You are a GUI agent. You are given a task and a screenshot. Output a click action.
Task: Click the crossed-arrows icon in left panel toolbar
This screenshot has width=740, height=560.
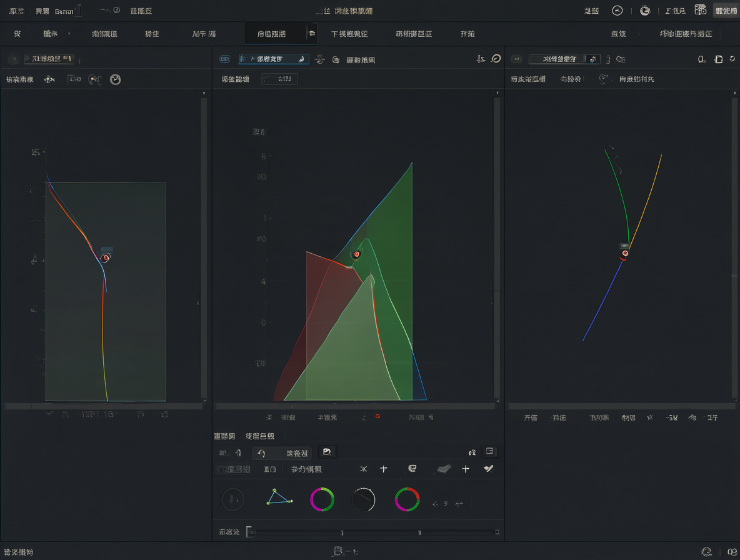tap(49, 79)
